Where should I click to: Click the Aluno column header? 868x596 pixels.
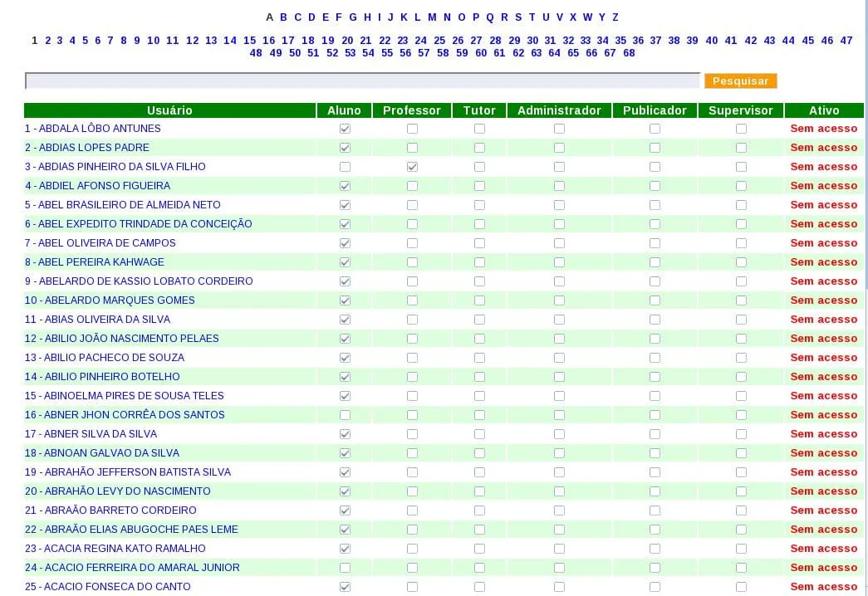click(344, 110)
